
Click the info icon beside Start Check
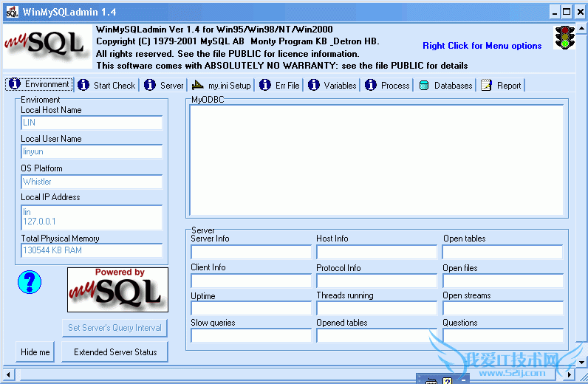[83, 86]
